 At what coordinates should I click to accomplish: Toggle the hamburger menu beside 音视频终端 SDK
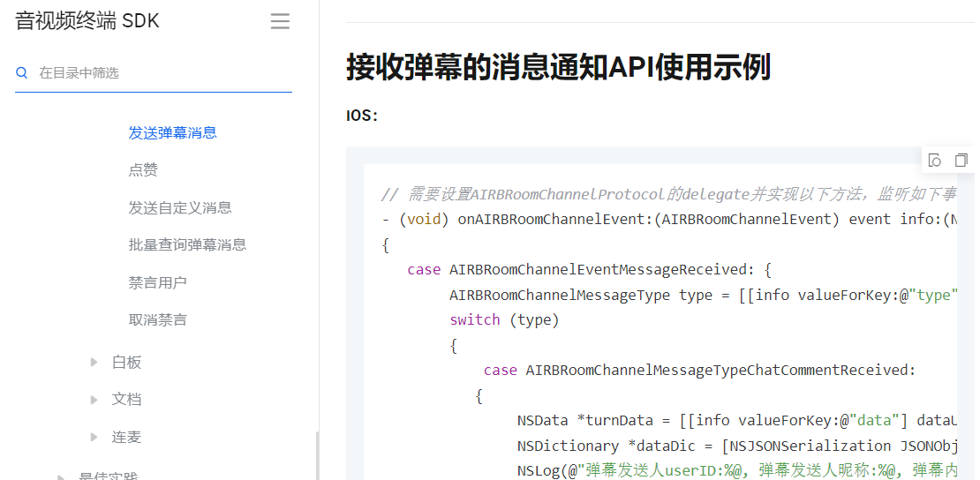coord(280,21)
